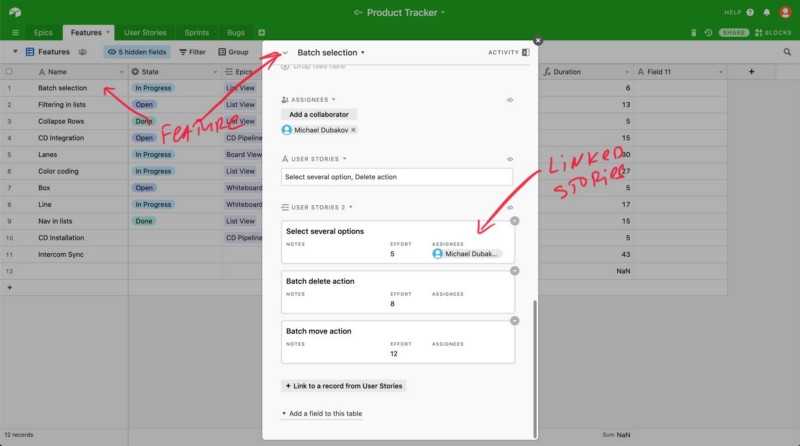Switch to the Epics tab

pos(43,33)
